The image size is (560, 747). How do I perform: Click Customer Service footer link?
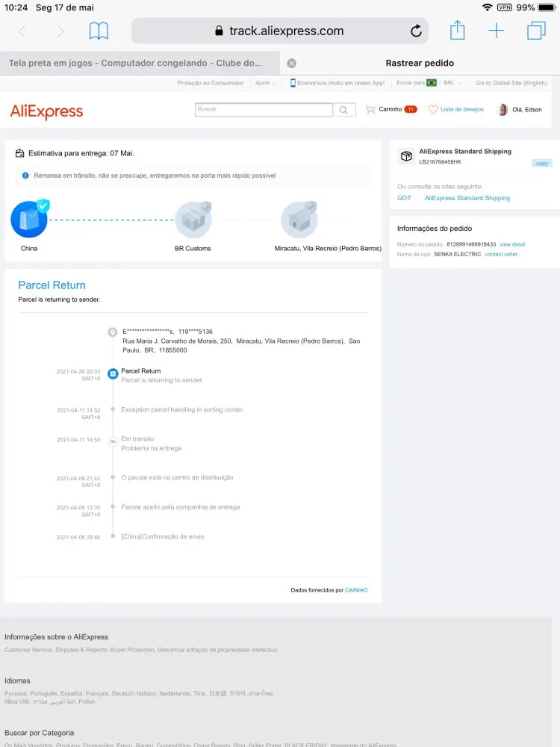28,650
